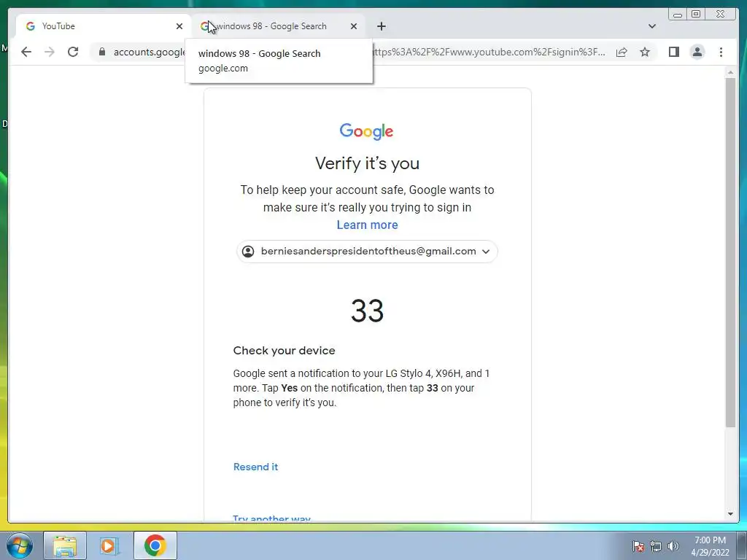
Task: Click the YouTube tab's Google favicon
Action: click(x=31, y=26)
